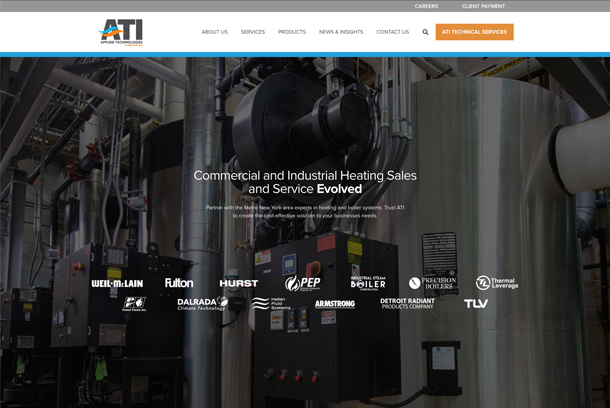The width and height of the screenshot is (610, 408).
Task: Open the Careers link
Action: coord(426,6)
